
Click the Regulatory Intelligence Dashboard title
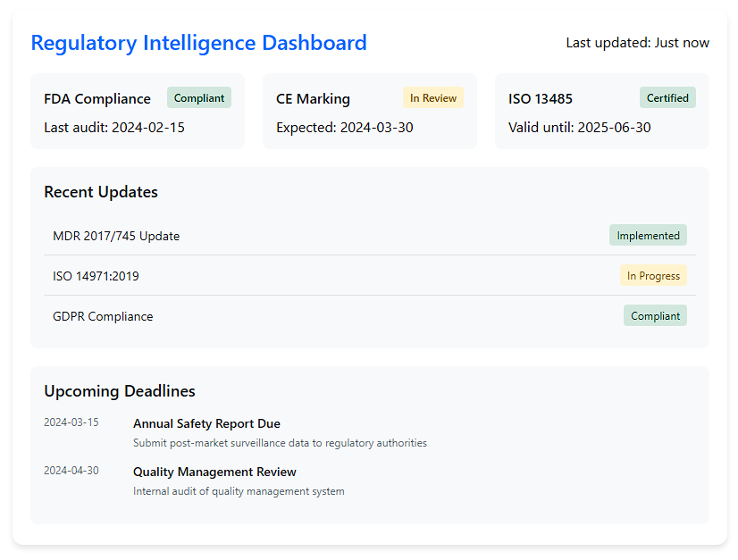coord(198,43)
